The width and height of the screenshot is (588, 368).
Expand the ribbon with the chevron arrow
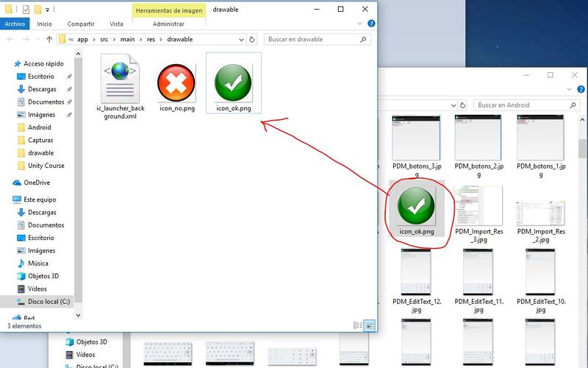(359, 24)
